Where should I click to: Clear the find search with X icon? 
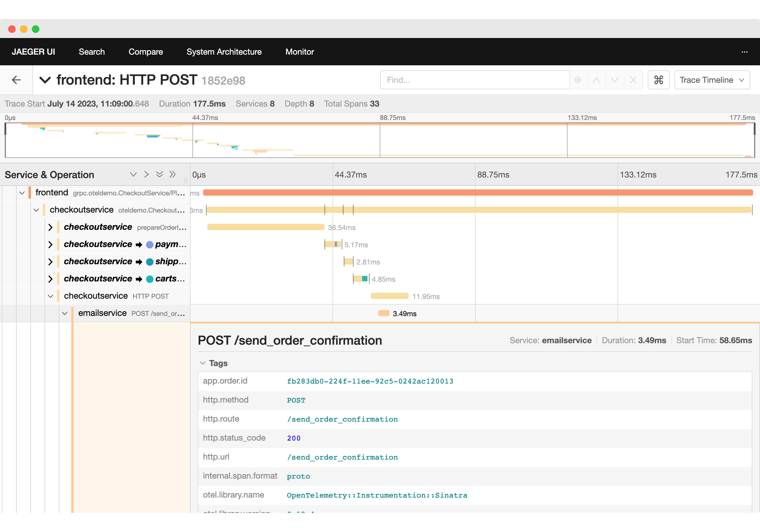click(633, 80)
